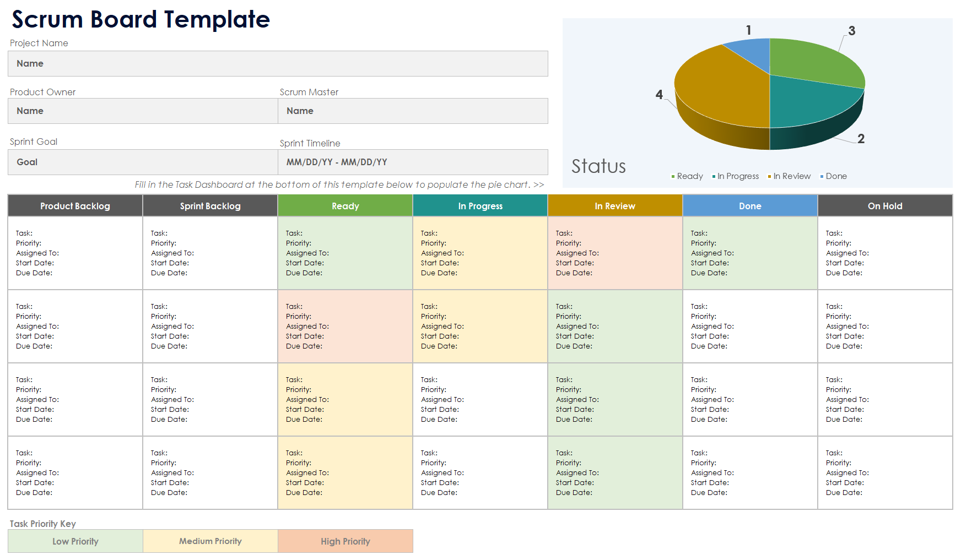Select the On Hold column header
961x560 pixels.
[885, 206]
